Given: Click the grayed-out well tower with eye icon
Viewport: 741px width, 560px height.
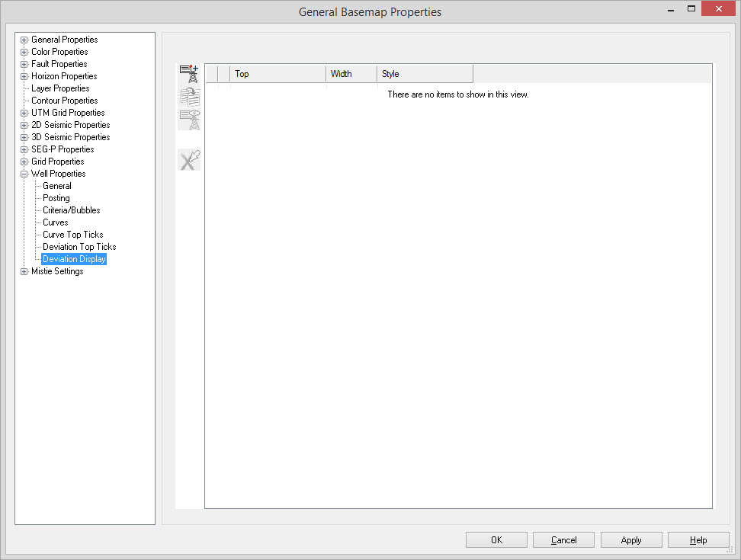Looking at the screenshot, I should tap(189, 120).
